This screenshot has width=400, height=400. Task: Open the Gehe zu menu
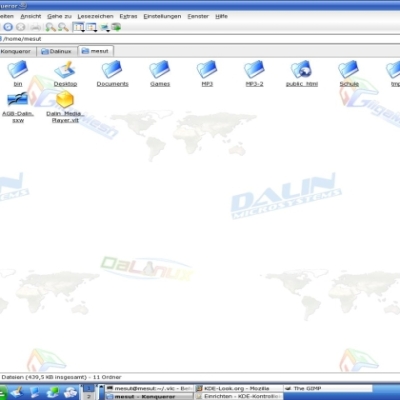[59, 16]
